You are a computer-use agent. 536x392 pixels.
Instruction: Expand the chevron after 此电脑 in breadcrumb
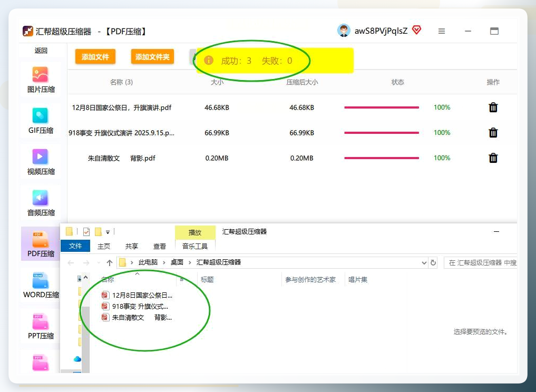(x=164, y=262)
